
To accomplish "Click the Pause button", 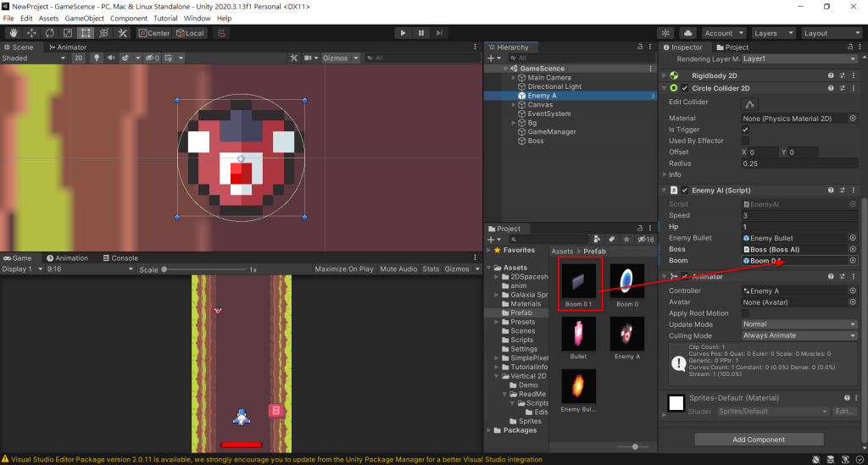I will (421, 33).
